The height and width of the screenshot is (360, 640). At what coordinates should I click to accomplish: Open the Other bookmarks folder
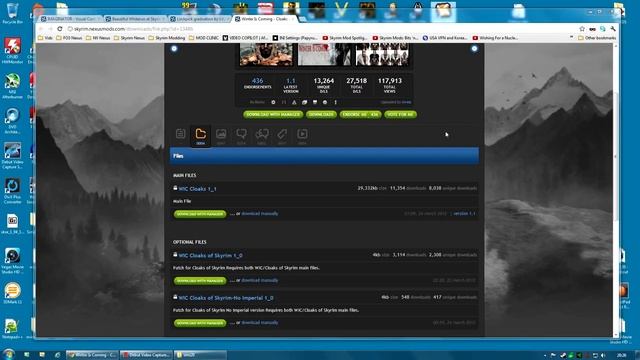pyautogui.click(x=597, y=38)
